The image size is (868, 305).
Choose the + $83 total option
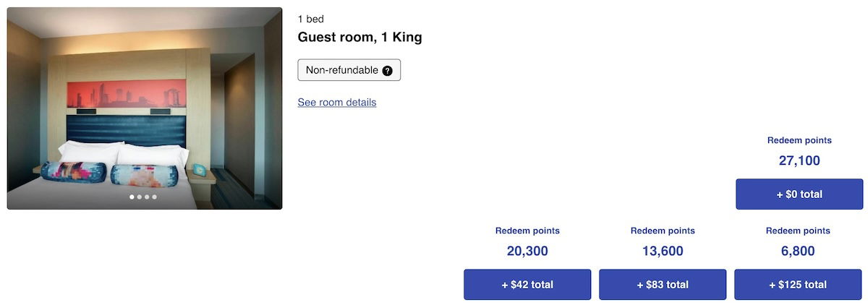(x=663, y=285)
